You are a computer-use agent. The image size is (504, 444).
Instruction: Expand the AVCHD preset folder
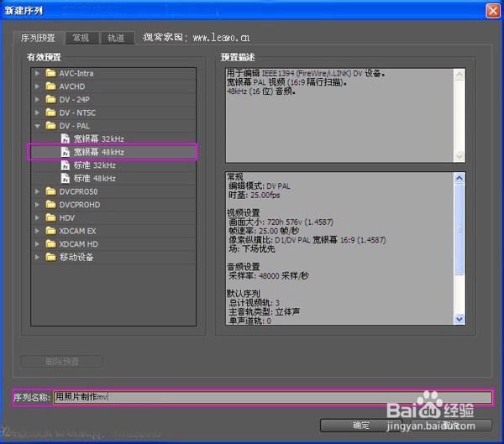[x=37, y=86]
